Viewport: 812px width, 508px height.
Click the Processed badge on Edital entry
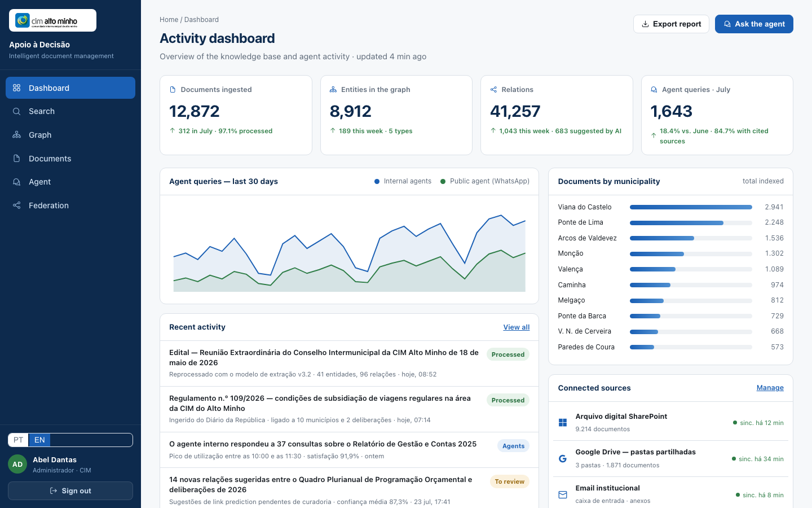point(508,354)
